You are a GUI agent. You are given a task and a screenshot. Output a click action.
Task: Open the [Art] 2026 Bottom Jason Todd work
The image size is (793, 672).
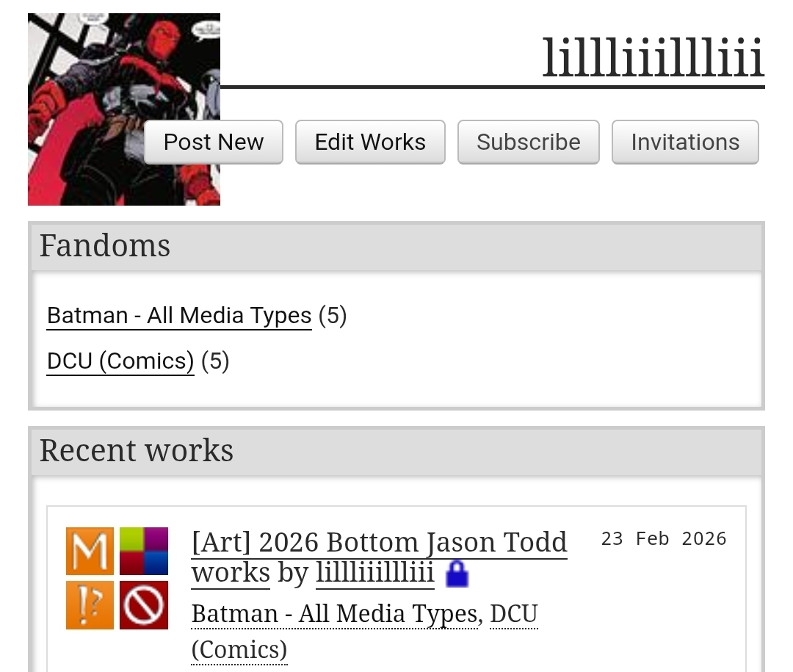pyautogui.click(x=380, y=557)
